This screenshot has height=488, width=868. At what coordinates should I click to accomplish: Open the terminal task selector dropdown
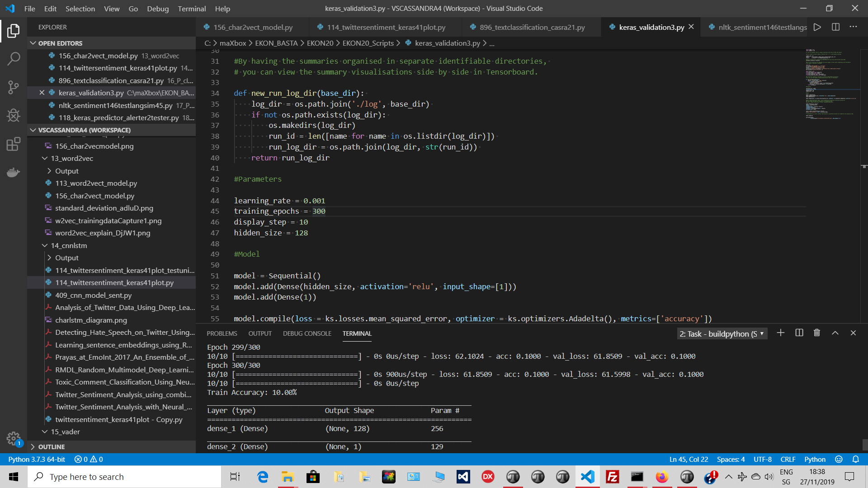point(722,333)
